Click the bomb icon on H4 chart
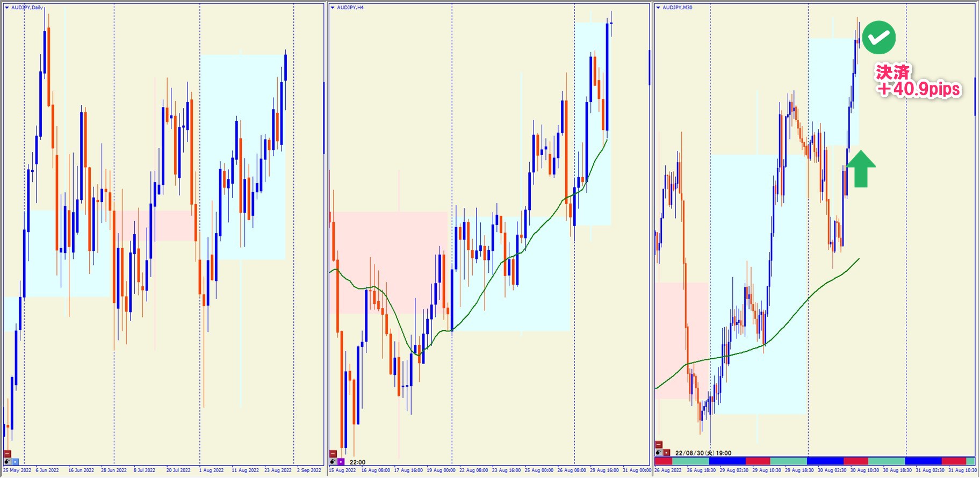The image size is (980, 478). click(x=333, y=461)
